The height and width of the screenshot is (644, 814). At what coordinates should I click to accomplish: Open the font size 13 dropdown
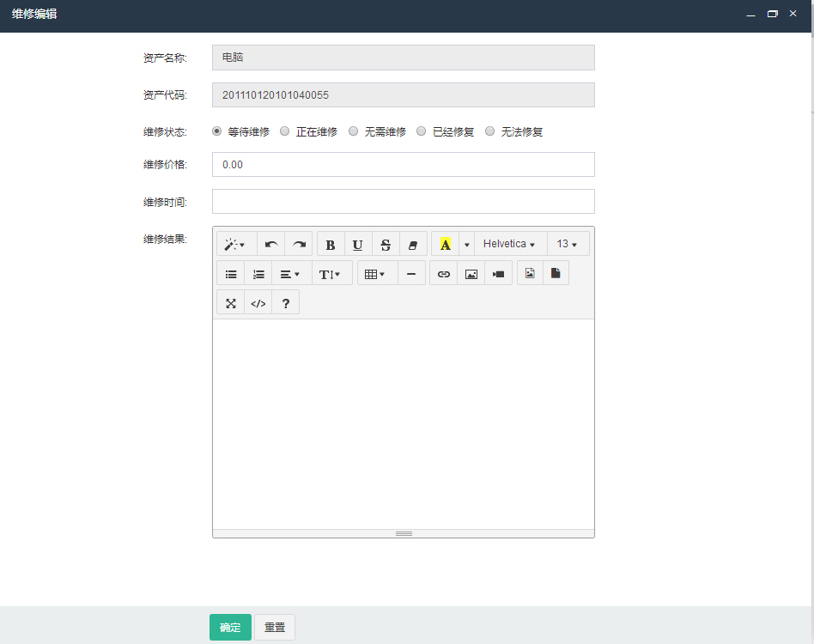tap(568, 245)
